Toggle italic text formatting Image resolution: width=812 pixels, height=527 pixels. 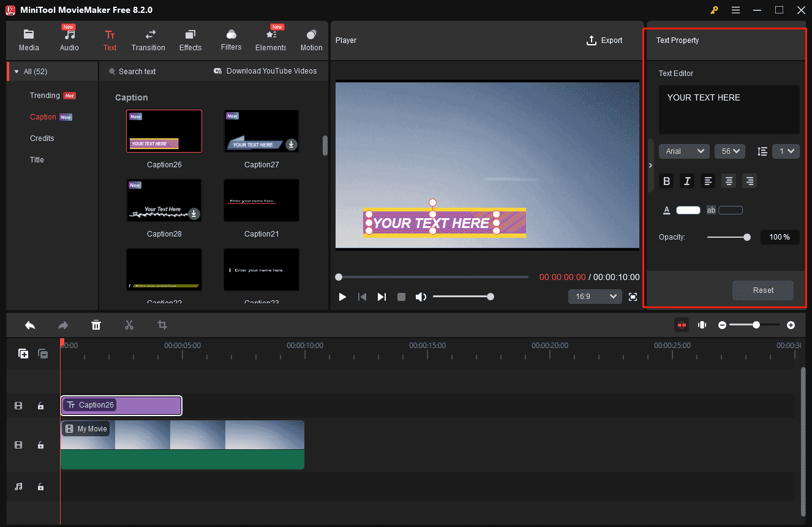(x=687, y=181)
